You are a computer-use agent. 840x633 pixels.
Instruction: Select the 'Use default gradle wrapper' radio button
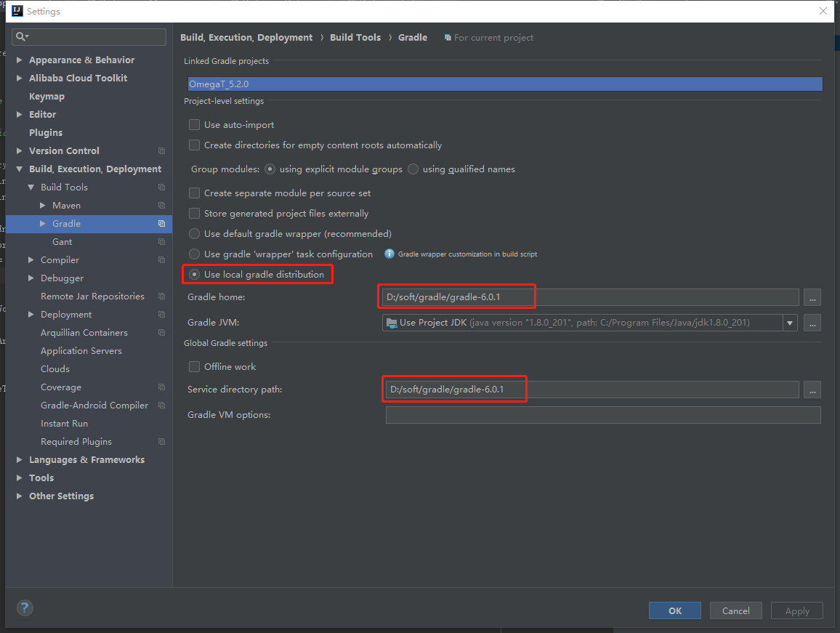(194, 233)
